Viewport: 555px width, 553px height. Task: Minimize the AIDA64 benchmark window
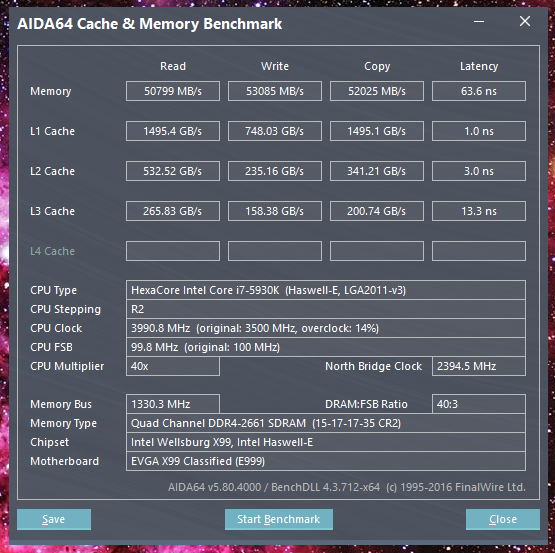pyautogui.click(x=479, y=22)
